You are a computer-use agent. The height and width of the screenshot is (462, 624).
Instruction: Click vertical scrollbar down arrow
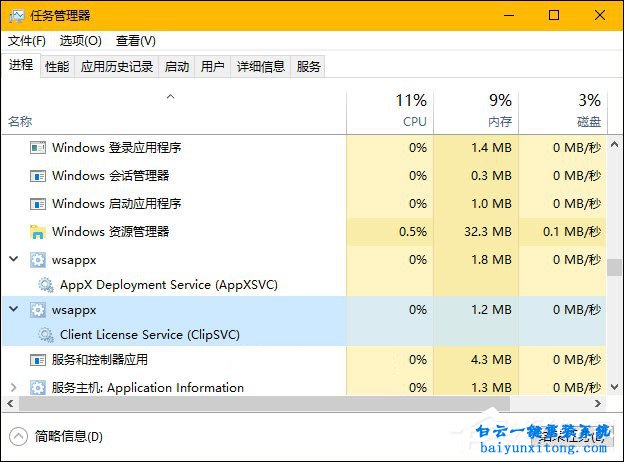point(614,387)
